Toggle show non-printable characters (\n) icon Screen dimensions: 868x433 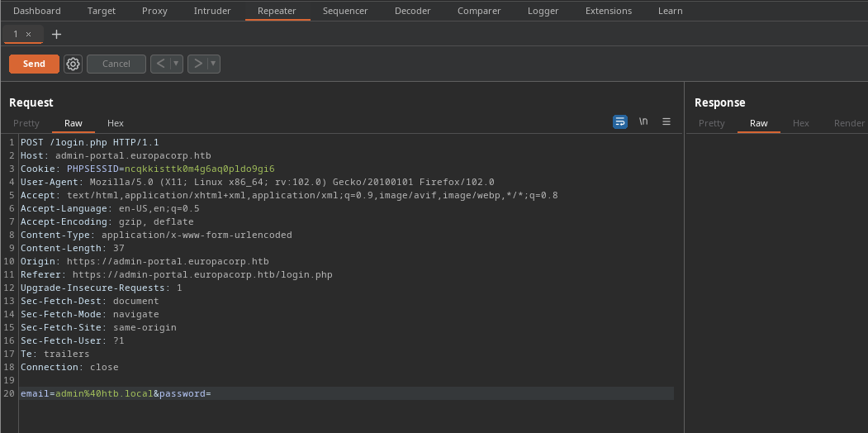(643, 121)
